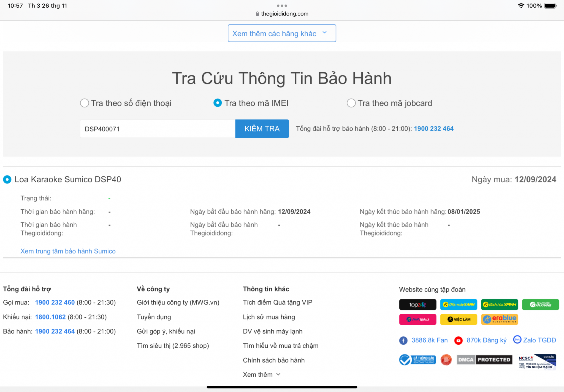
Task: Open the Tuyển dụng link
Action: pos(154,317)
